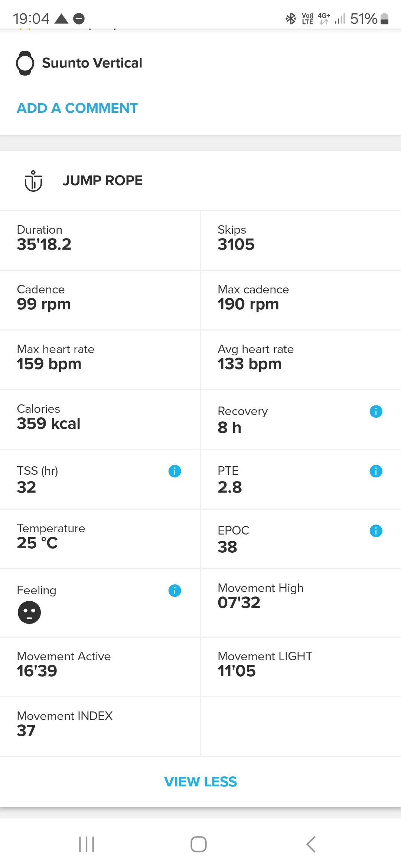
Task: Tap the battery status icon
Action: click(x=385, y=19)
